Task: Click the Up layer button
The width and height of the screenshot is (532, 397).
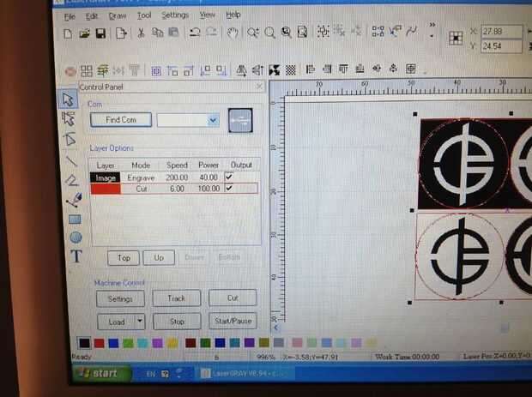Action: click(x=159, y=257)
